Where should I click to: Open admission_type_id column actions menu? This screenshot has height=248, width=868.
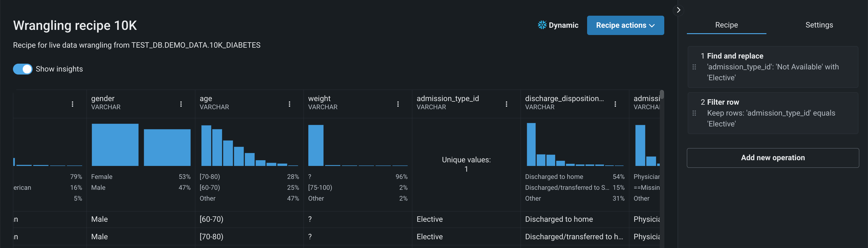click(506, 104)
